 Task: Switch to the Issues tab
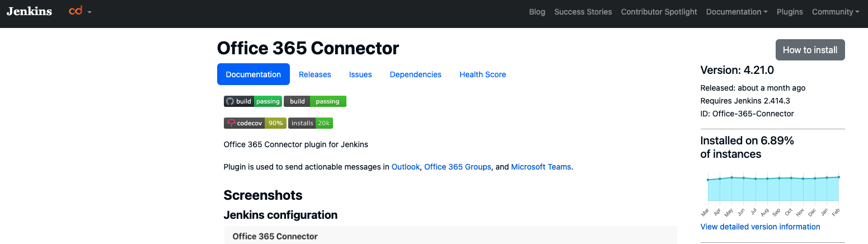tap(360, 74)
